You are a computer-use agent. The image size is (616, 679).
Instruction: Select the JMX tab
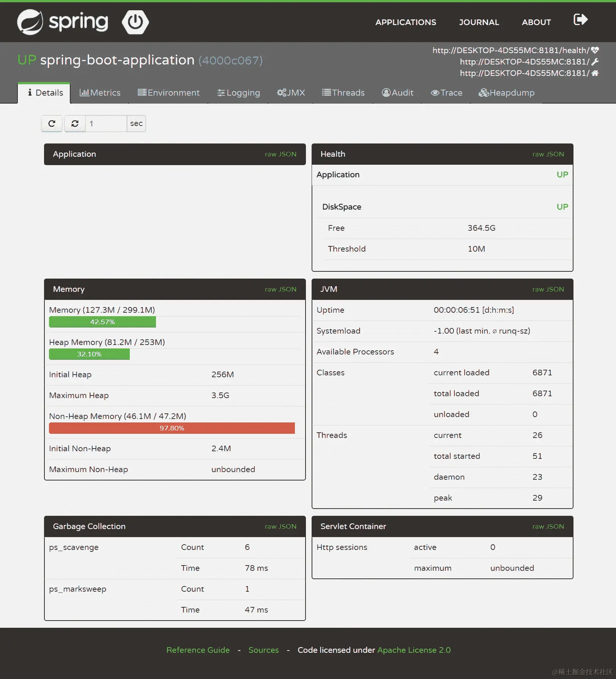point(291,93)
